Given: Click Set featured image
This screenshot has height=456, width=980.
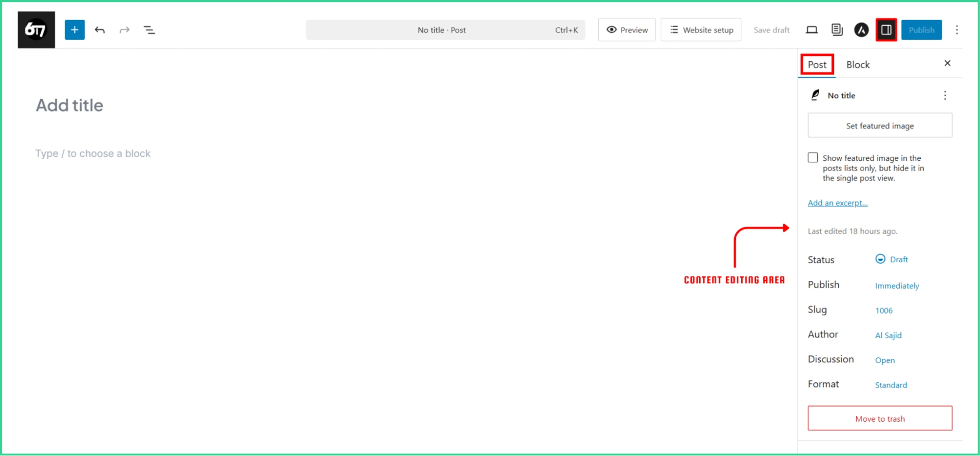Looking at the screenshot, I should 879,126.
